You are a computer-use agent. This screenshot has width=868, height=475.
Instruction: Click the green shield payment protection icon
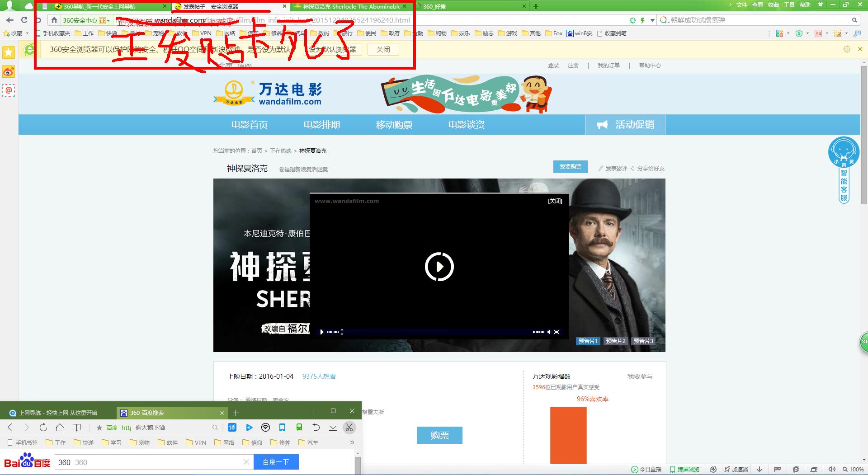pyautogui.click(x=799, y=33)
